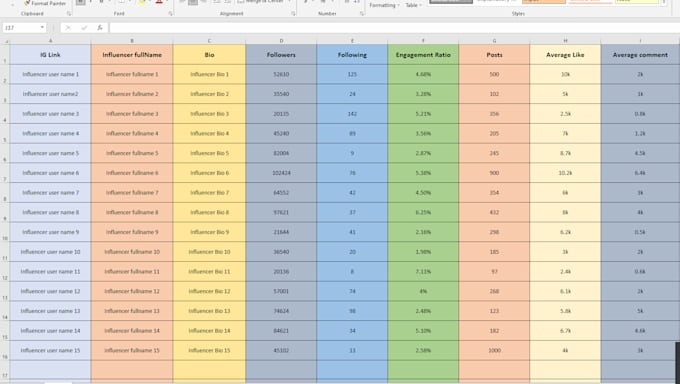680x384 pixels.
Task: Select the 'Average Like' header cell
Action: (566, 55)
